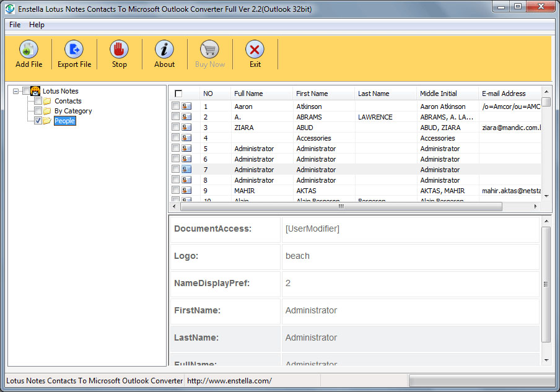Image resolution: width=560 pixels, height=392 pixels.
Task: Click the 'LAWRENCE' last name cell
Action: 386,117
